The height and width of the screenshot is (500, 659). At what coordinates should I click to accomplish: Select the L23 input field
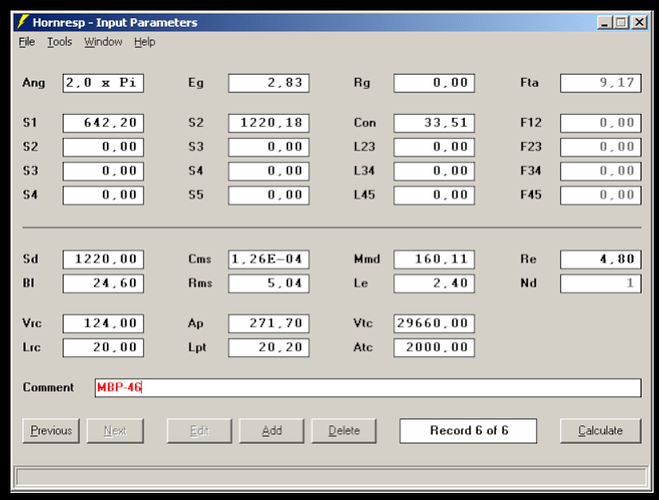coord(434,147)
